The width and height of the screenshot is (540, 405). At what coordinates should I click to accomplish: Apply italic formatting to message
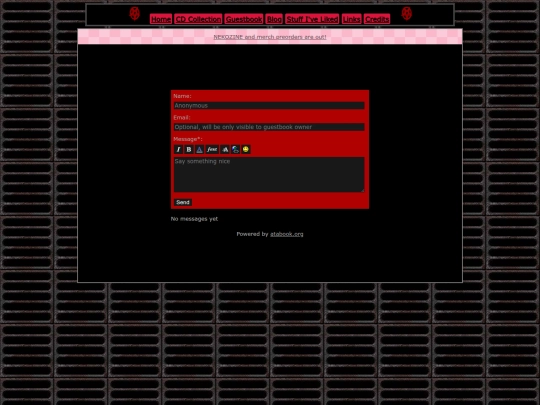178,149
